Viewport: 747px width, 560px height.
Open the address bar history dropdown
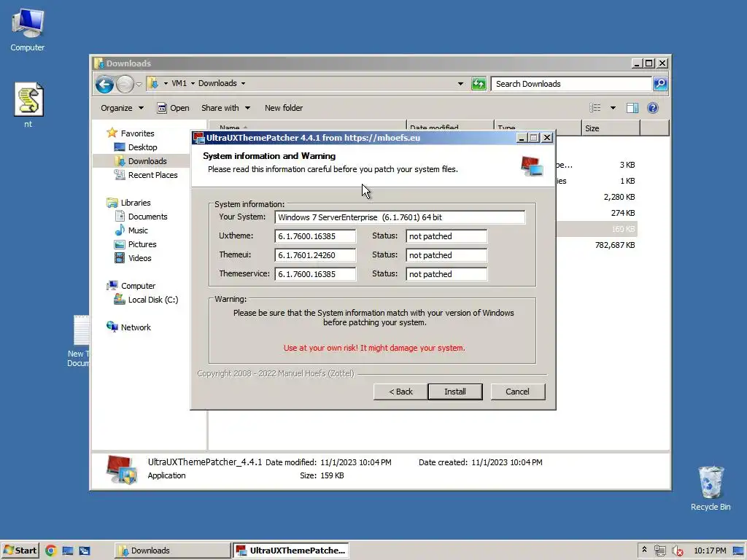(460, 84)
